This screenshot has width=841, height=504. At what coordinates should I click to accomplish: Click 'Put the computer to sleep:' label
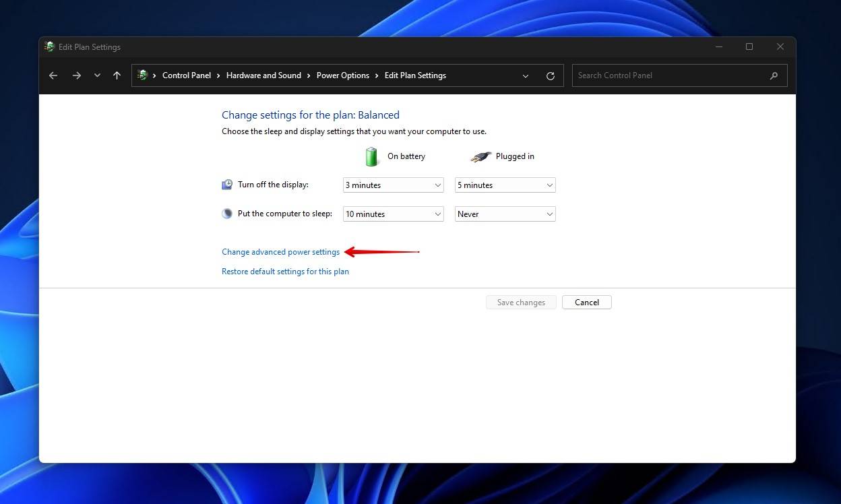pos(285,214)
